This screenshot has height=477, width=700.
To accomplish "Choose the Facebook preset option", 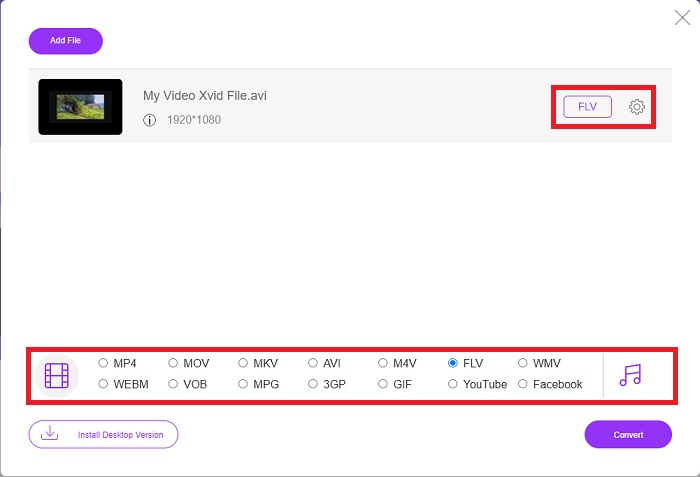I will click(523, 384).
